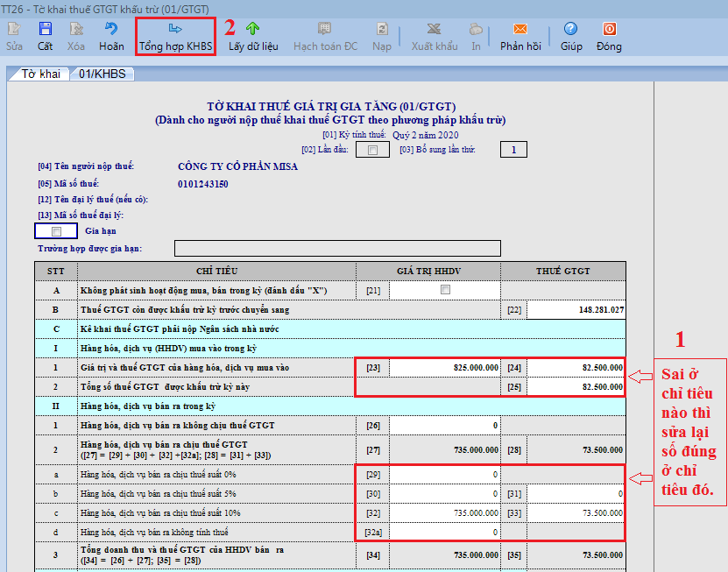Click the [26] value cell
The image size is (728, 572).
click(x=444, y=426)
